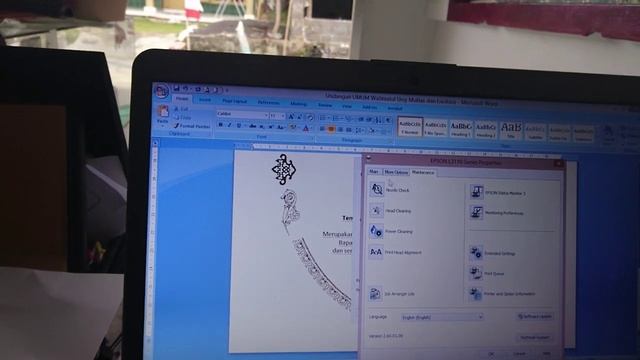The width and height of the screenshot is (640, 360).
Task: Apply the No Spacing style
Action: tap(435, 127)
